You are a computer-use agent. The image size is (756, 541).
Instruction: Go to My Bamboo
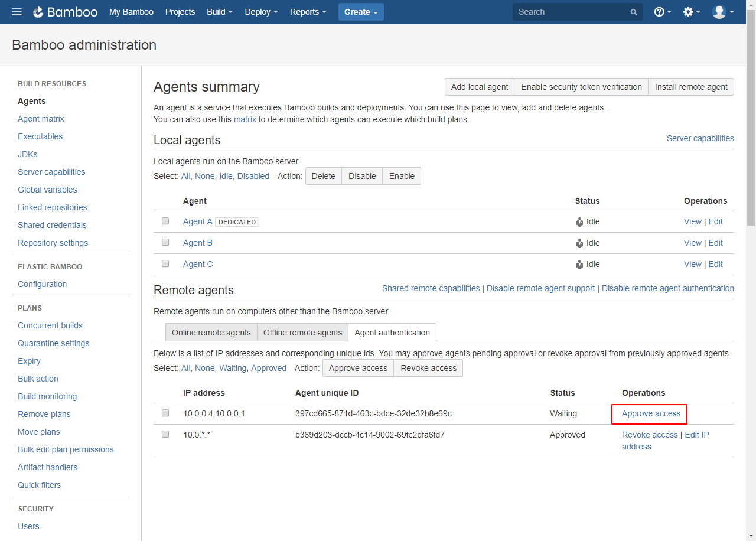131,12
